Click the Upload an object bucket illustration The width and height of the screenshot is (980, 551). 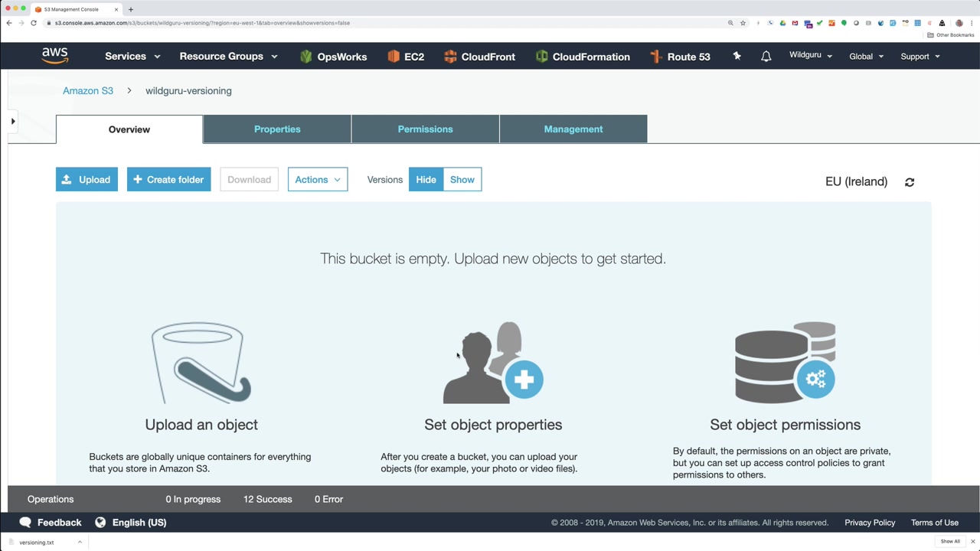pos(201,363)
